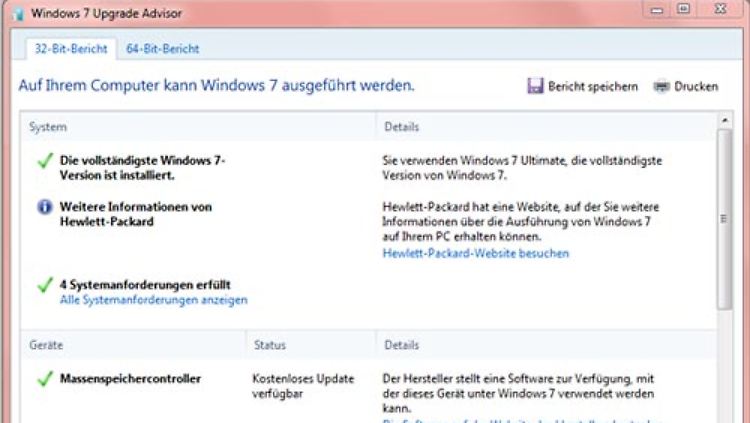Click the scrollbar up arrow
Screen dimensions: 750x423
(x=725, y=121)
